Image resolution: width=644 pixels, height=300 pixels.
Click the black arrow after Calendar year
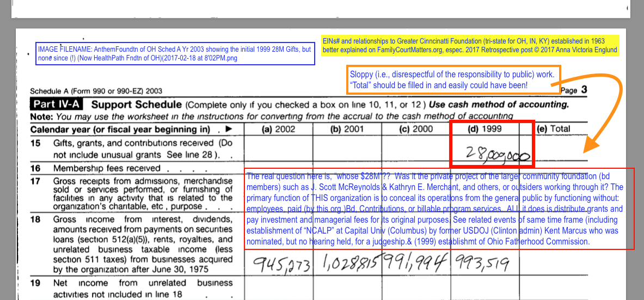228,129
